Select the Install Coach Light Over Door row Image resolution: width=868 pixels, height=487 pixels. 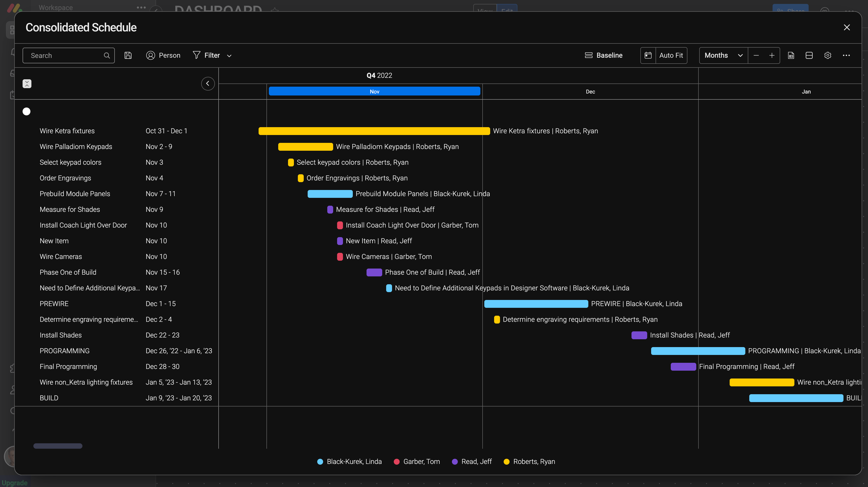83,225
